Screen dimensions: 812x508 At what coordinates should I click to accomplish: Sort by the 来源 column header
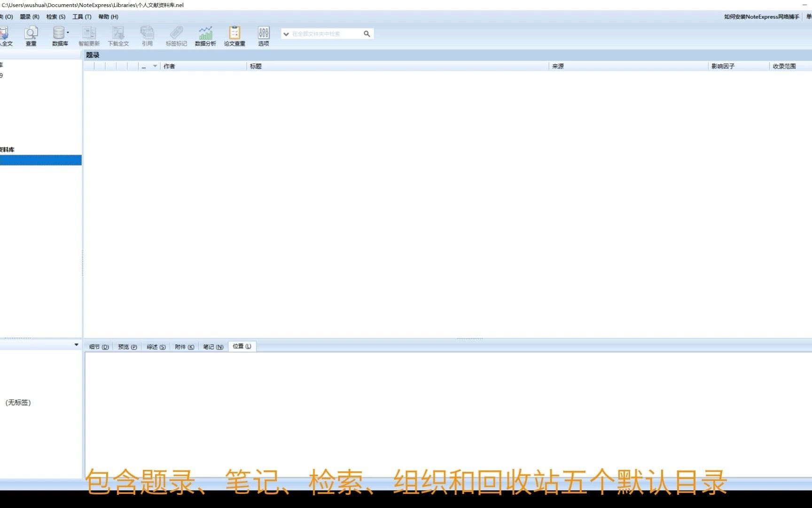(x=629, y=66)
